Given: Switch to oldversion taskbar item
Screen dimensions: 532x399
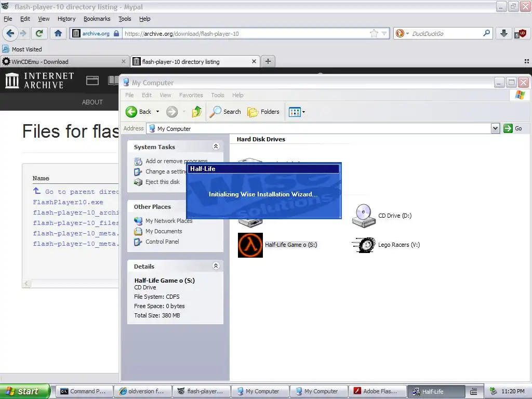Looking at the screenshot, I should (143, 391).
